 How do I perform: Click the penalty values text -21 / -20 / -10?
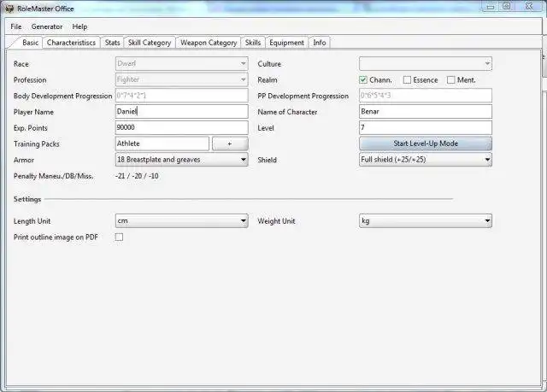coord(137,176)
